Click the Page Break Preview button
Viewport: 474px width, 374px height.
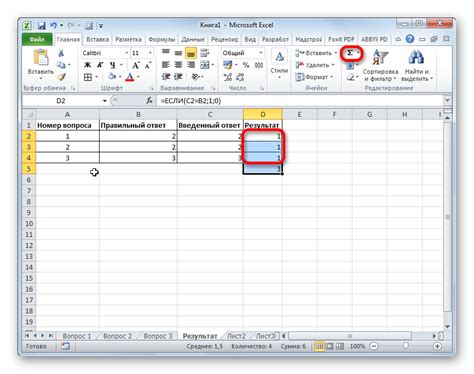pyautogui.click(x=340, y=347)
